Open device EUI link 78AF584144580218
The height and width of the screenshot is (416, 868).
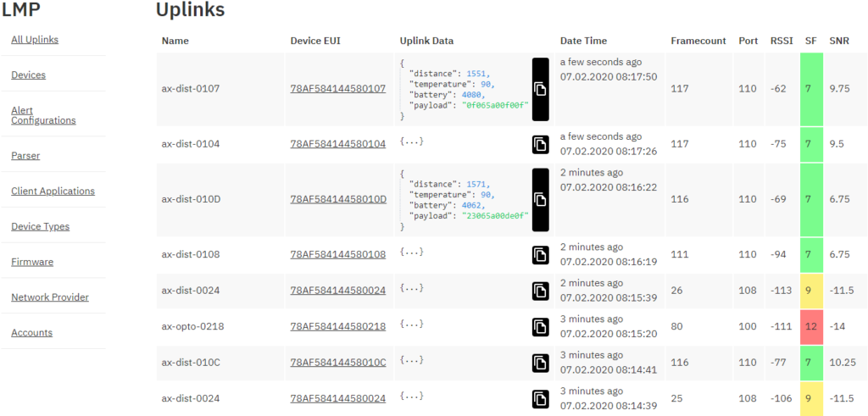(337, 326)
